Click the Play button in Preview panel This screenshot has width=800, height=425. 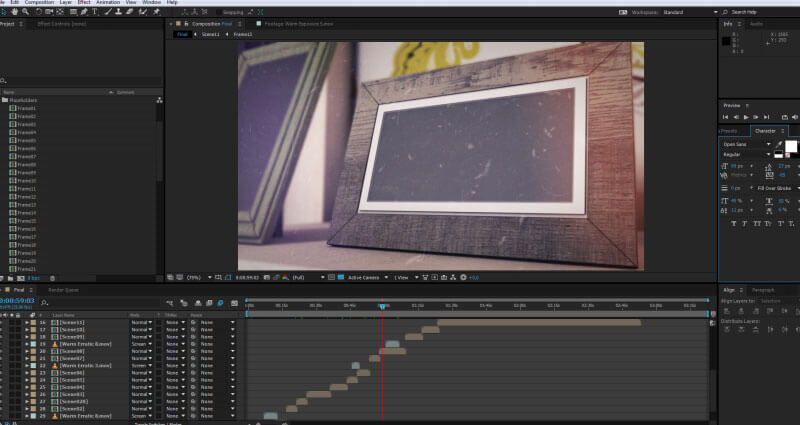(746, 117)
